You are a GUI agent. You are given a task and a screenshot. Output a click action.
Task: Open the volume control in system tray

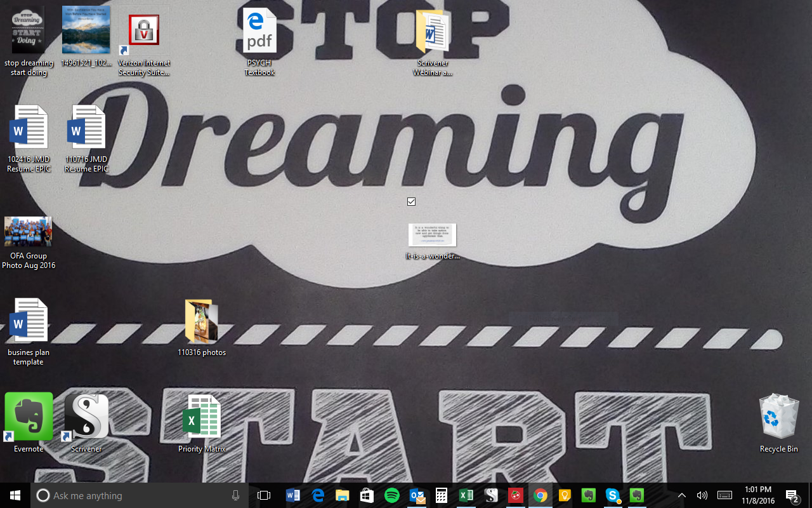tap(702, 495)
